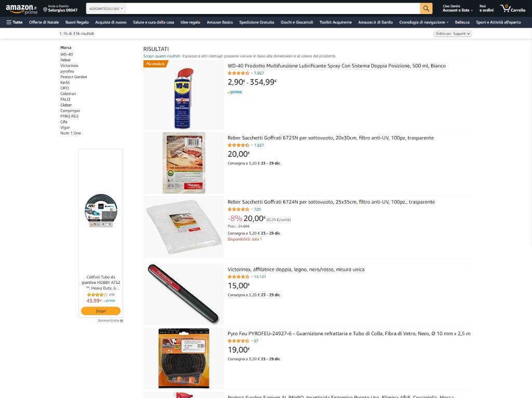Filter by Victorinox brand
The width and height of the screenshot is (532, 398).
69,65
